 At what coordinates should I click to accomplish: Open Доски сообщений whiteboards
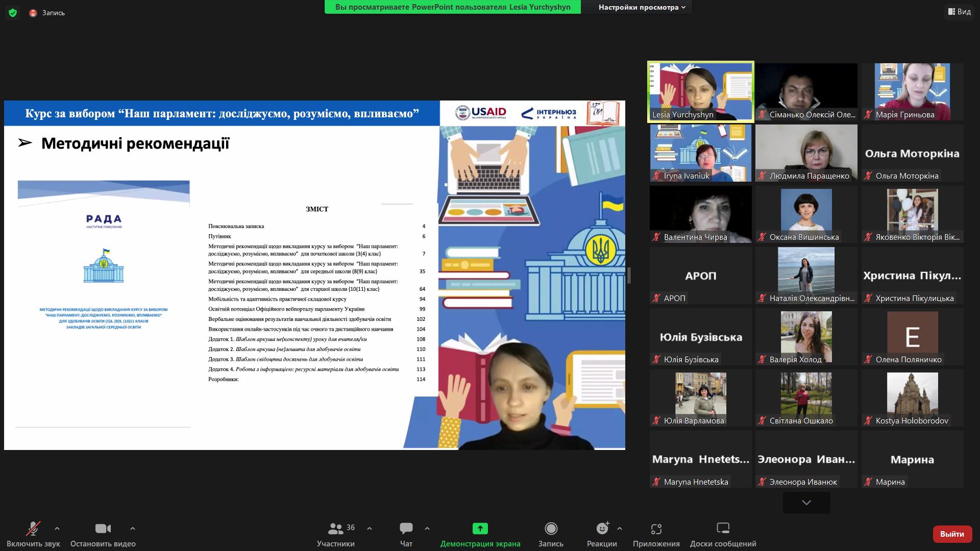[x=723, y=534]
